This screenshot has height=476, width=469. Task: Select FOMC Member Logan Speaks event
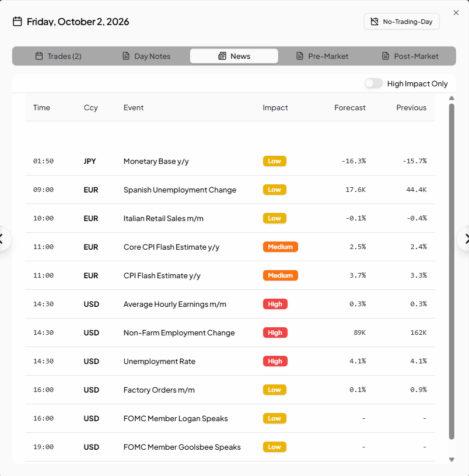[230, 418]
